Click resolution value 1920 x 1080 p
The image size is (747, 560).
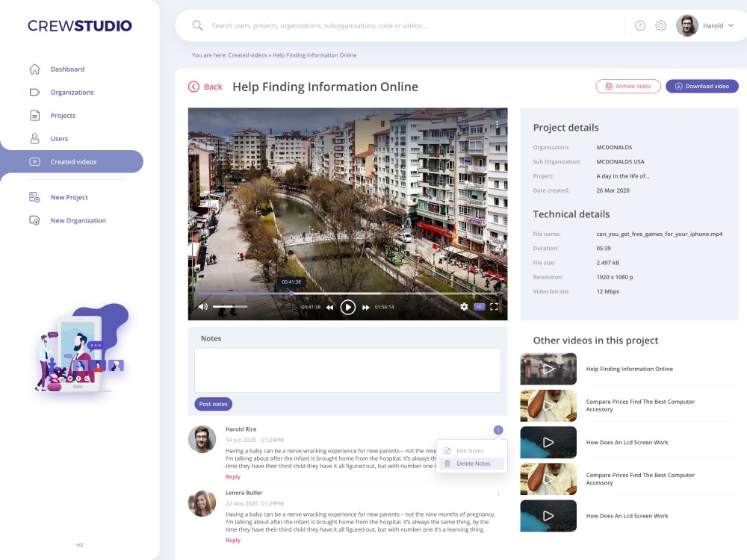(615, 277)
